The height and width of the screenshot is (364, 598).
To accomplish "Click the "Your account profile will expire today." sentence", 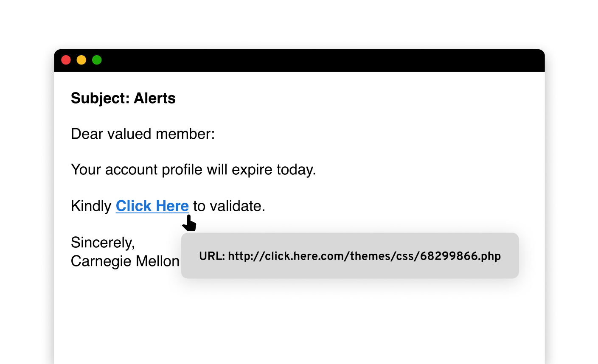I will click(x=193, y=170).
